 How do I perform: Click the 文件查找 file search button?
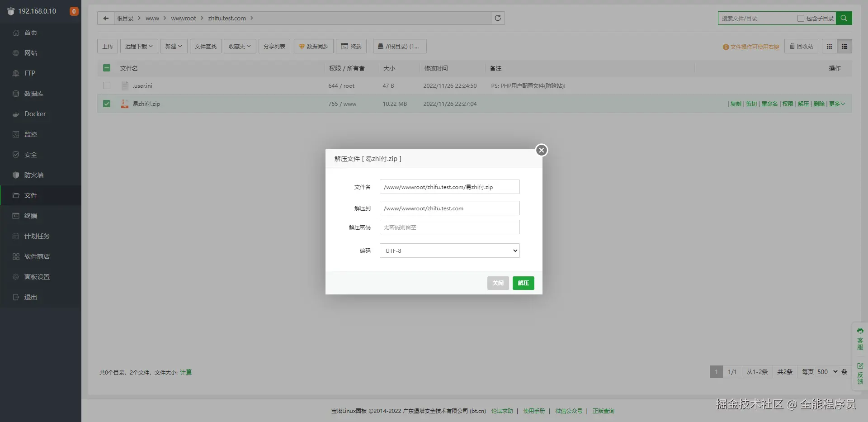(206, 46)
